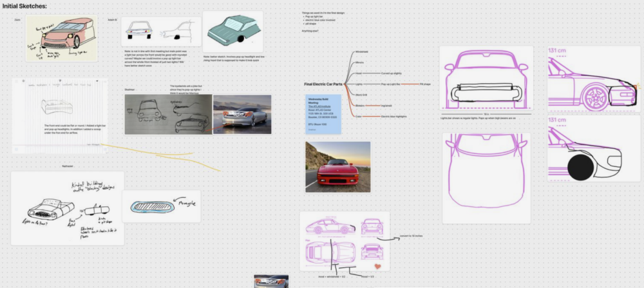Select the 'Windshield' mind map node
Image resolution: width=644 pixels, height=288 pixels.
tap(363, 52)
